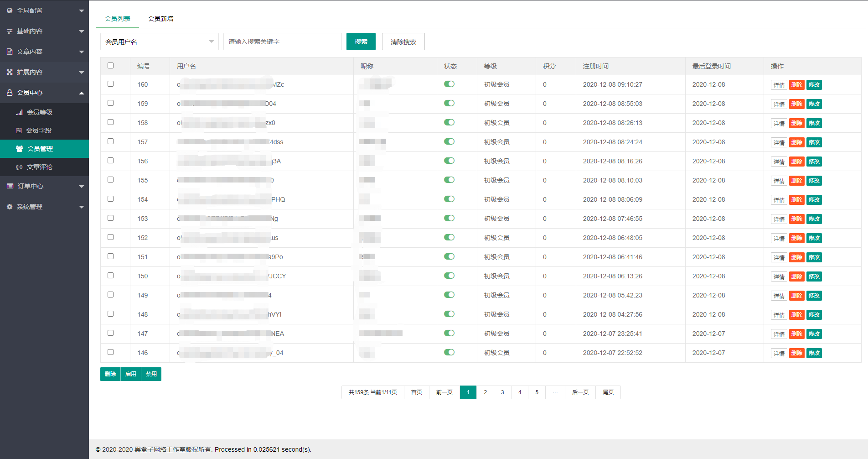Delete member 158 with red 删除 button
The width and height of the screenshot is (868, 459).
(x=797, y=123)
